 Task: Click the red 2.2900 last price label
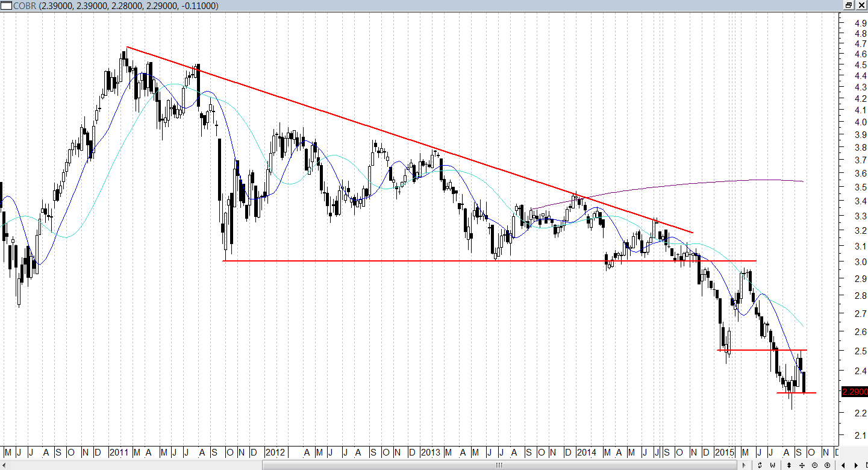point(854,392)
